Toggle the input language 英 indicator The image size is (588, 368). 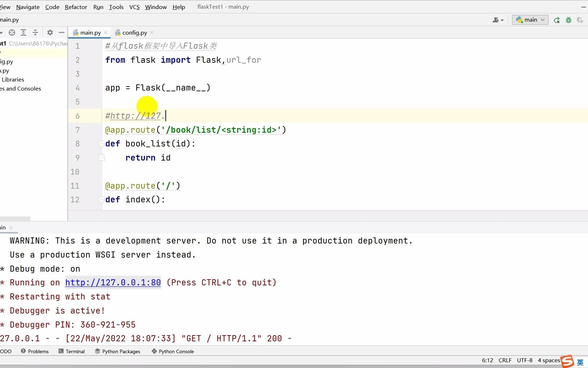[580, 362]
